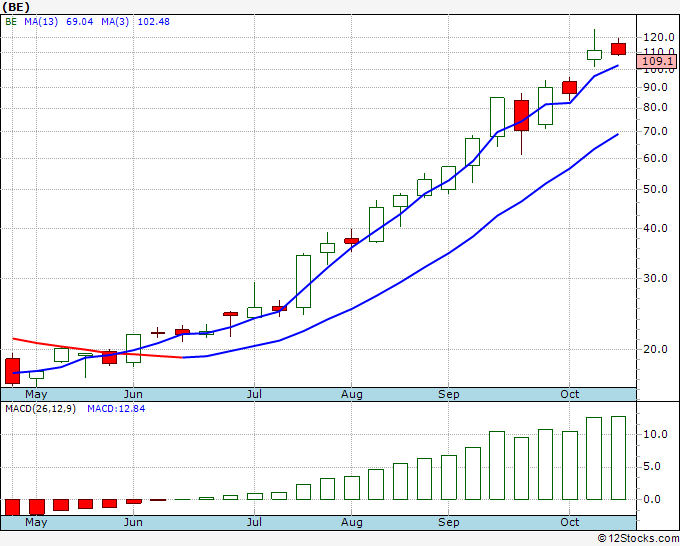
Task: Select the MA(3) legend label
Action: (115, 22)
